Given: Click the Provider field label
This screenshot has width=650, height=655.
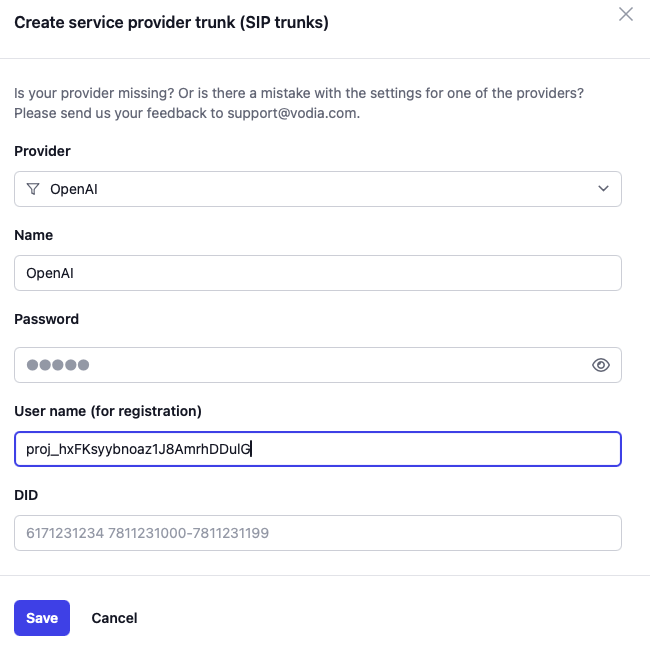Looking at the screenshot, I should point(42,151).
